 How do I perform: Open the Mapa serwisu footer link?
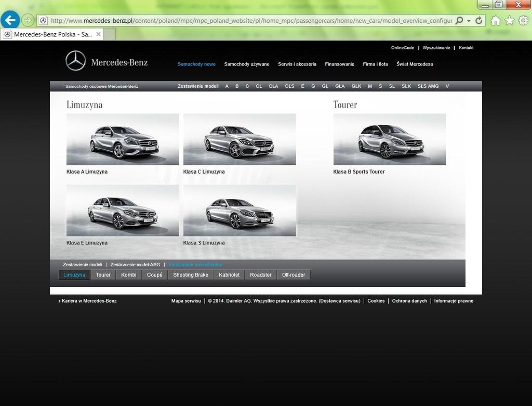[x=186, y=301]
